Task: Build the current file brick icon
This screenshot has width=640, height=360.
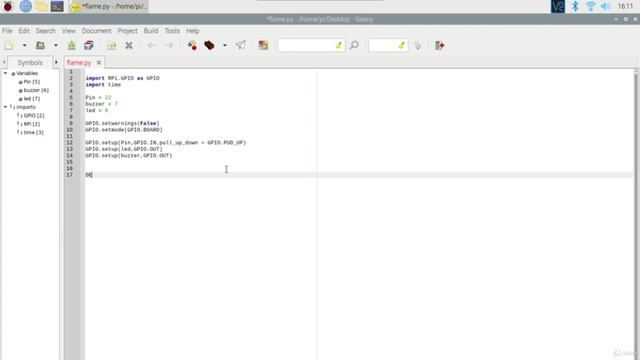Action: pos(209,45)
